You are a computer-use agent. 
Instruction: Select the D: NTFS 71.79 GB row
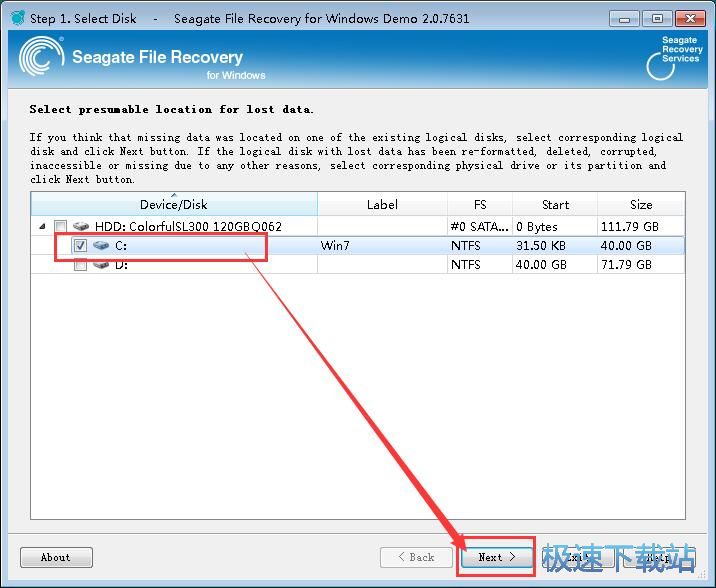click(x=358, y=265)
